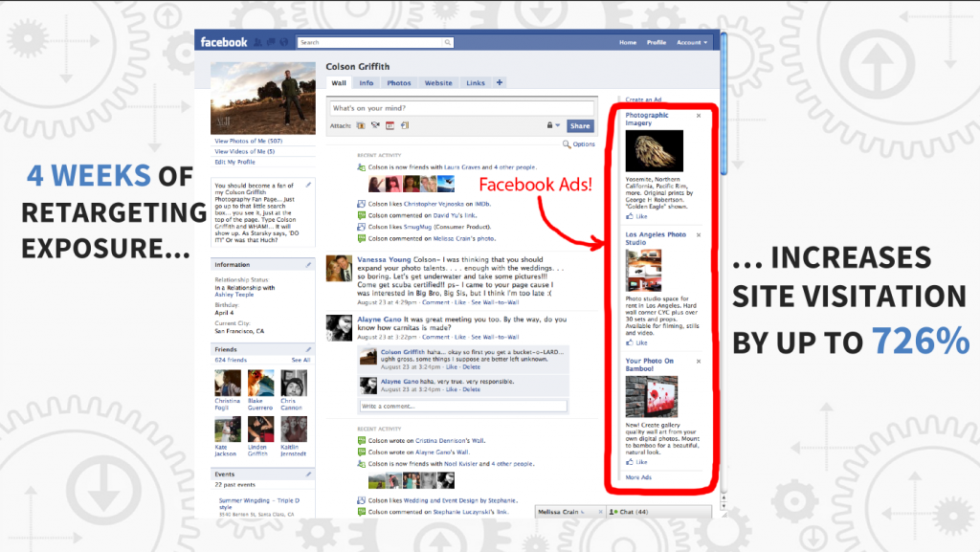Open the Account dropdown menu
980x552 pixels.
(x=692, y=42)
